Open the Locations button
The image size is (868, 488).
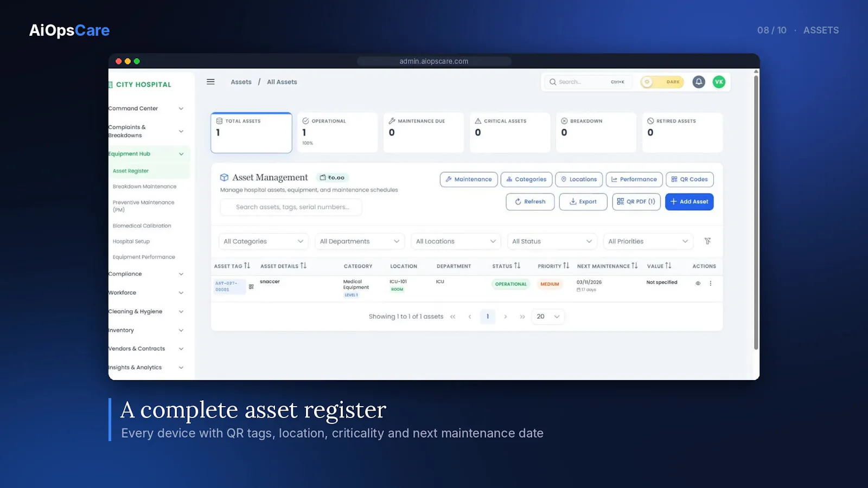coord(579,179)
